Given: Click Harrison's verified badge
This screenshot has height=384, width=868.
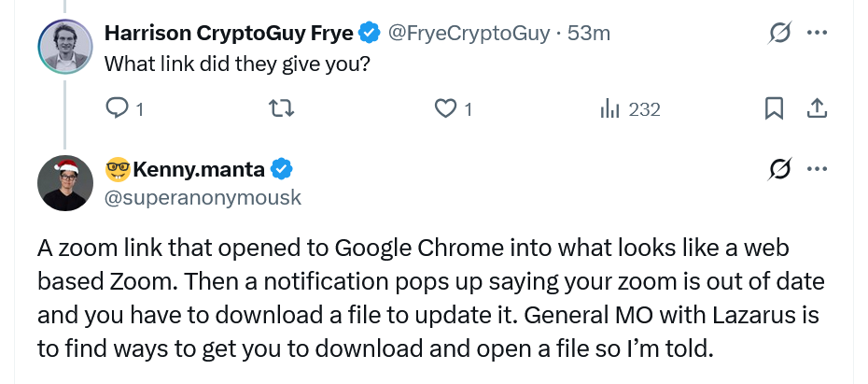Looking at the screenshot, I should point(370,34).
